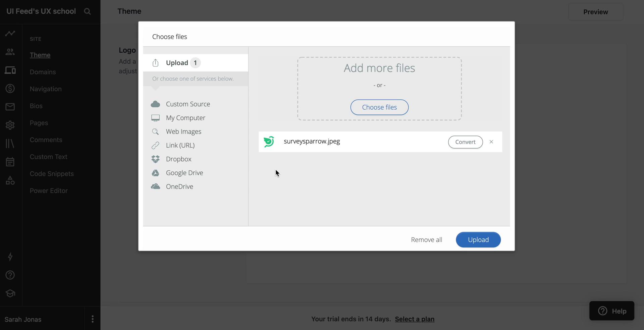Choose the My Computer source

point(185,118)
